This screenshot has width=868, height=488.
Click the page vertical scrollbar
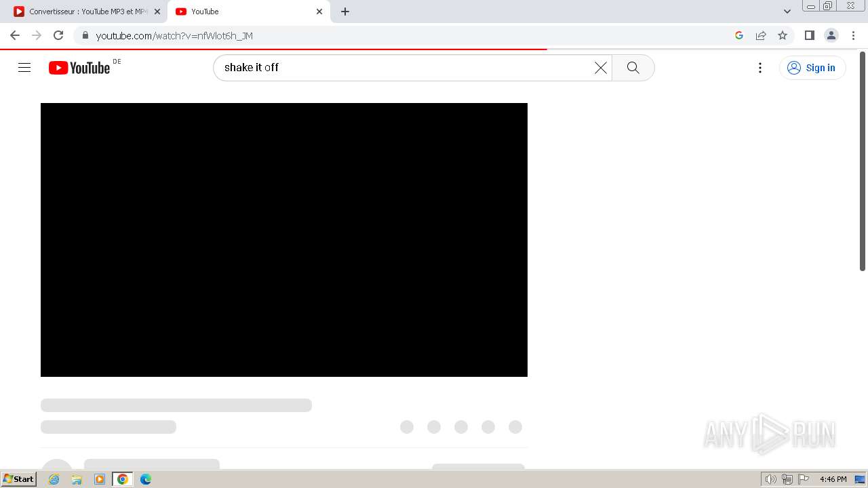coord(863,161)
